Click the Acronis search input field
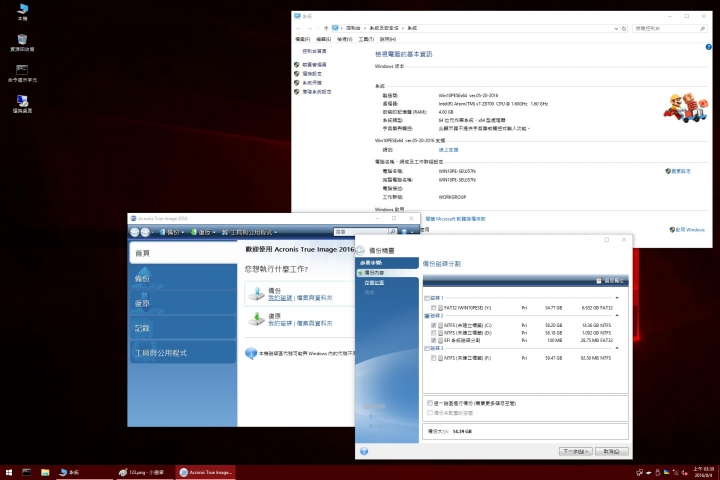 361,232
